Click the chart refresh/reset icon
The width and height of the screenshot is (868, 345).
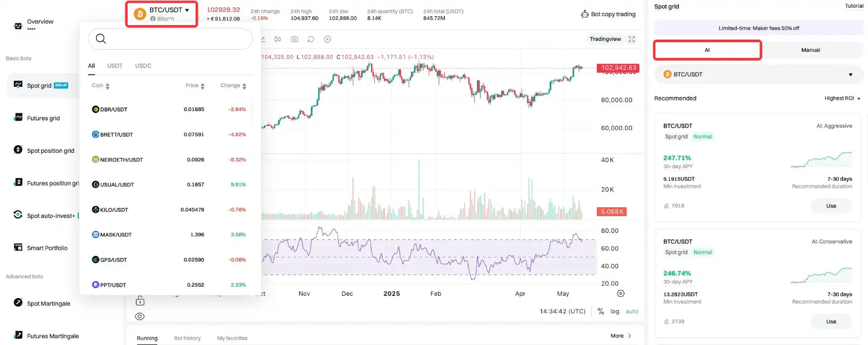click(311, 39)
